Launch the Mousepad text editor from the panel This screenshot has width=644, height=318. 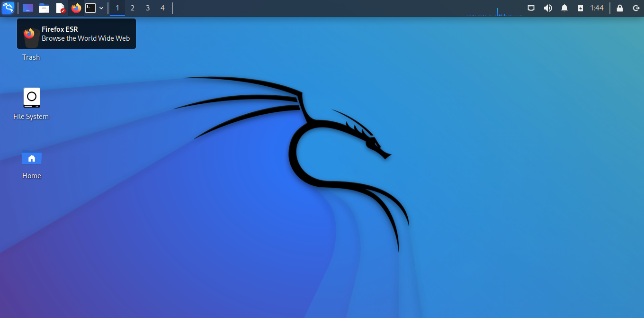[x=60, y=8]
